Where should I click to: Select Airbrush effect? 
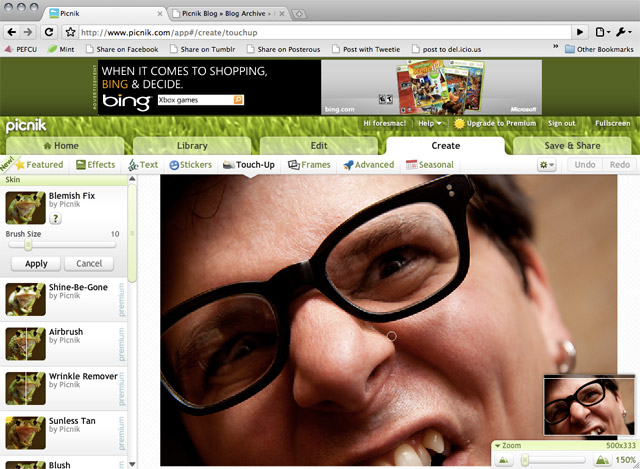coord(63,344)
